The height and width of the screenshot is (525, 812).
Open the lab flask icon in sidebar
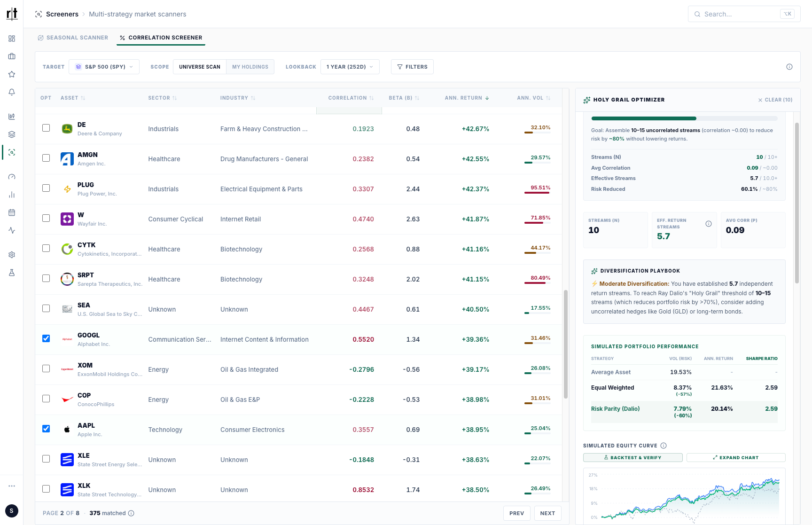(12, 273)
